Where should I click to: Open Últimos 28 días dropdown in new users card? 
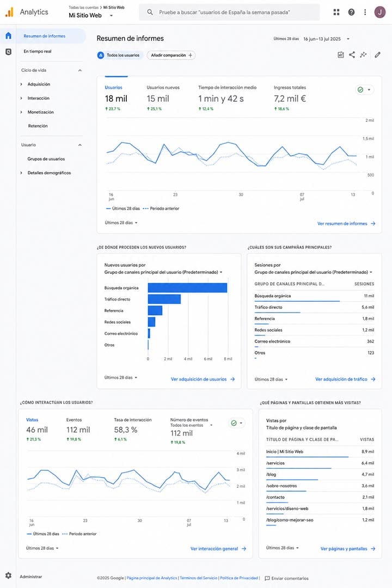click(121, 378)
